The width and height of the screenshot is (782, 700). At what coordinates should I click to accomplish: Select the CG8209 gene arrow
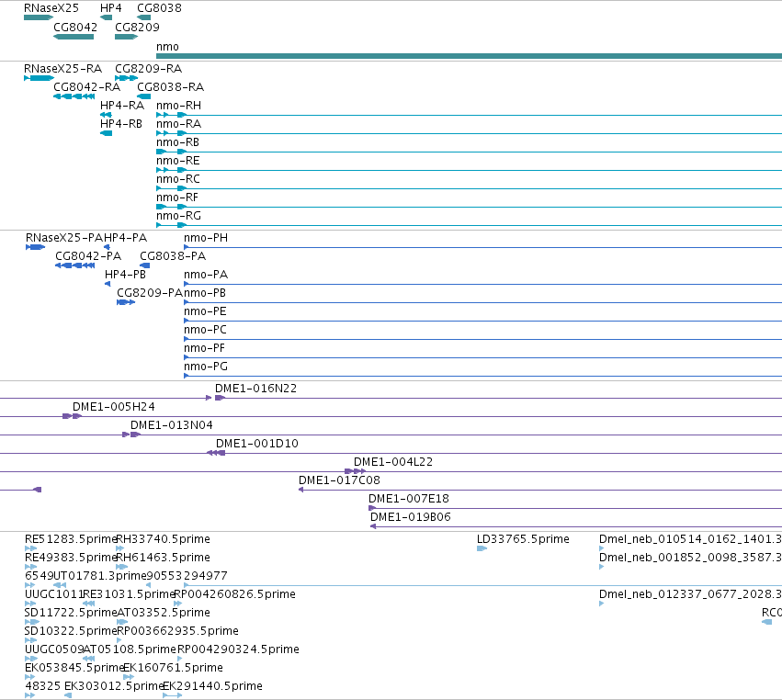(x=126, y=37)
